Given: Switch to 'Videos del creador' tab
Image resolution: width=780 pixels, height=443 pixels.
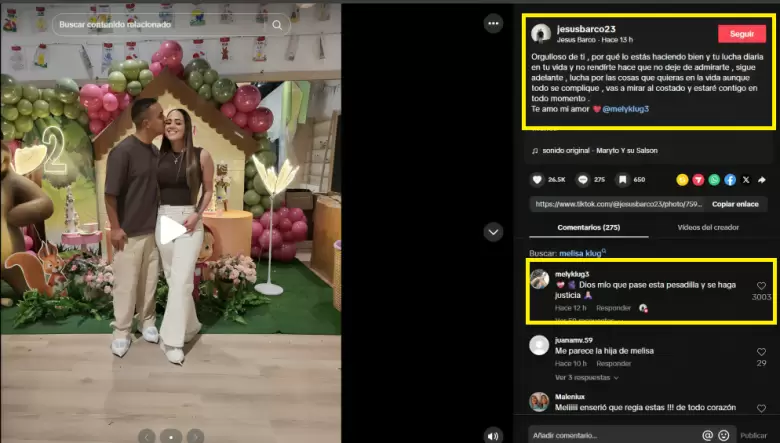Looking at the screenshot, I should [710, 228].
